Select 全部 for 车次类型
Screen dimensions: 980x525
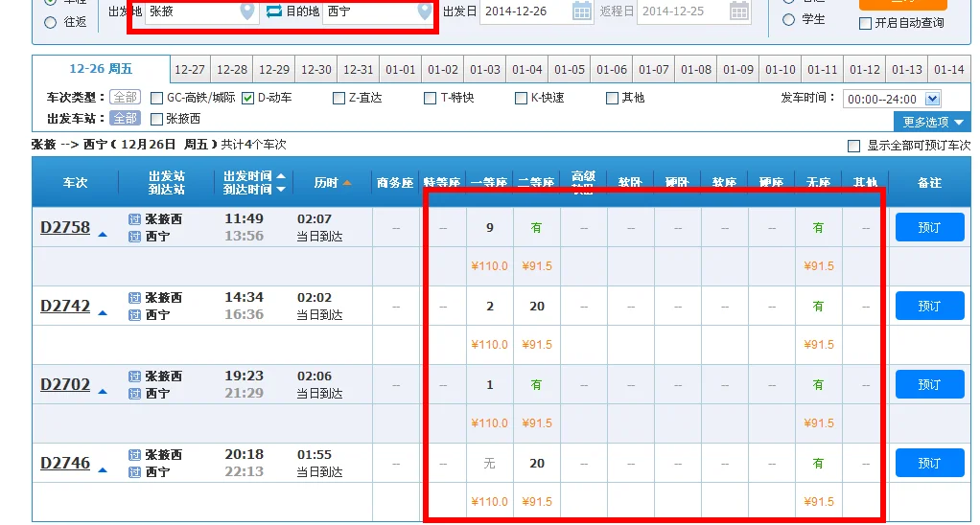point(125,98)
